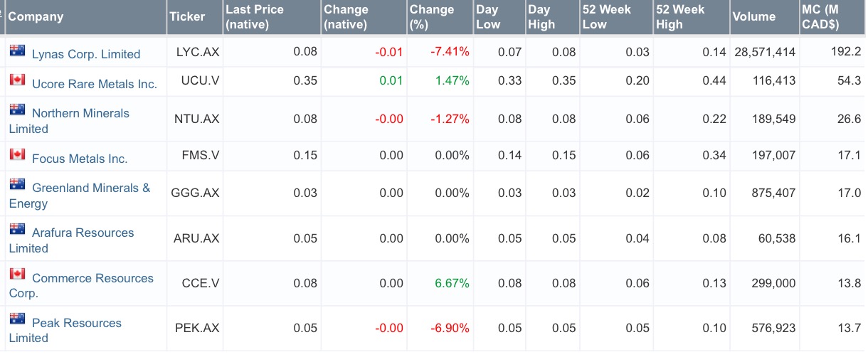
Task: Open the Ucore Rare Metals Inc. link
Action: [x=94, y=84]
